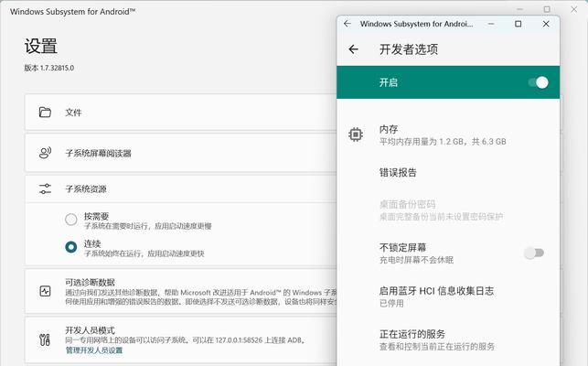Click the 开发人员模式 heading

(90, 330)
